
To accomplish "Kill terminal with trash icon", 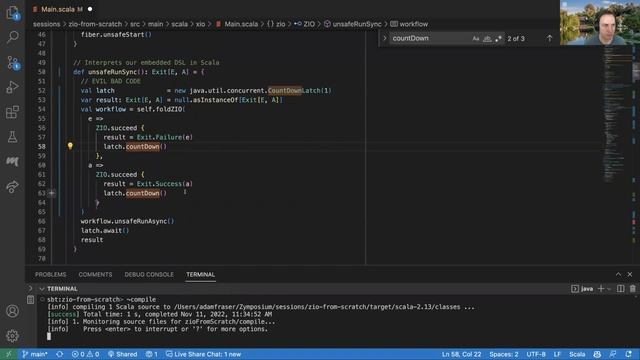I will click(x=633, y=289).
